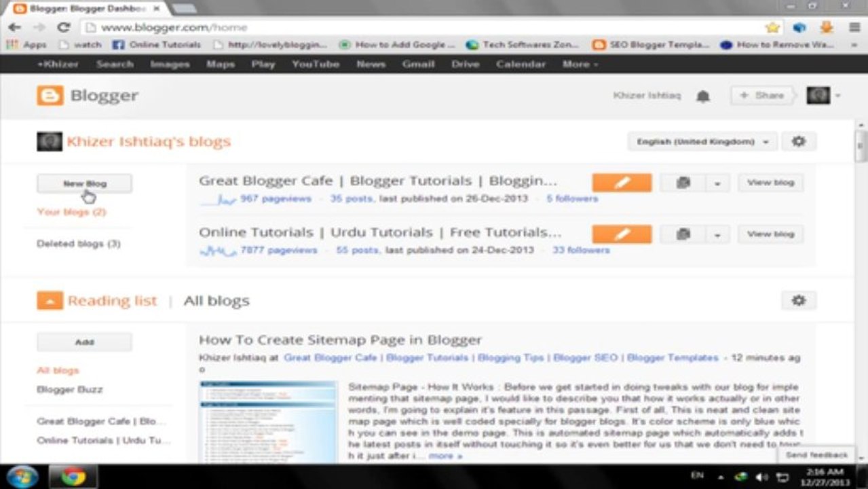
Task: Click the volume icon in system tray
Action: pyautogui.click(x=762, y=477)
